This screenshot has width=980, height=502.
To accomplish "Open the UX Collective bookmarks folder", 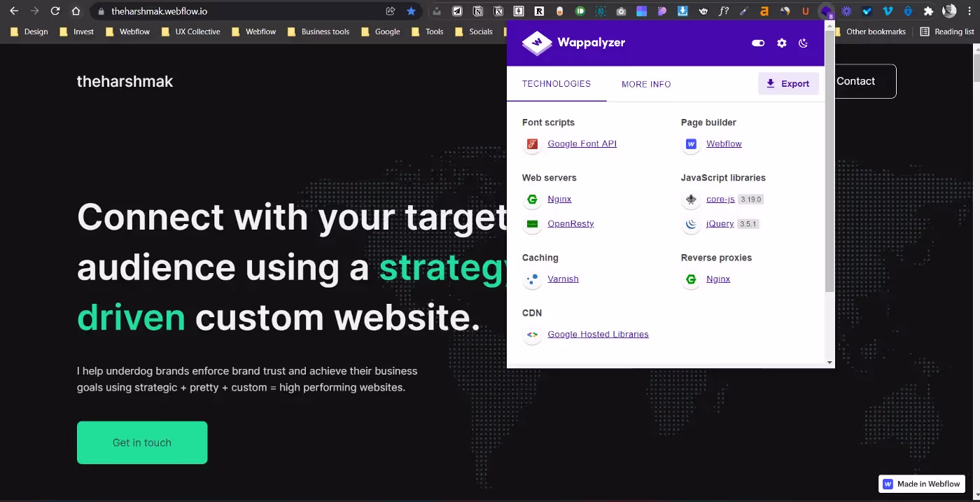I will tap(190, 32).
